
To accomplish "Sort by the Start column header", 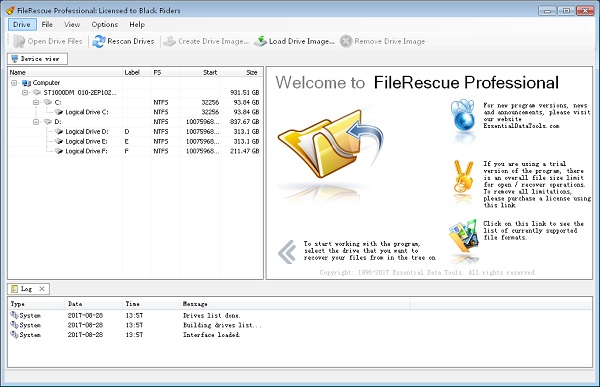I will 200,72.
